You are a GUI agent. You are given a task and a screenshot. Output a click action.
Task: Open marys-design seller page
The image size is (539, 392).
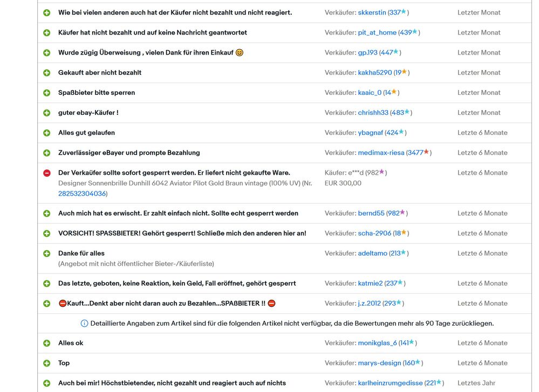click(x=379, y=363)
